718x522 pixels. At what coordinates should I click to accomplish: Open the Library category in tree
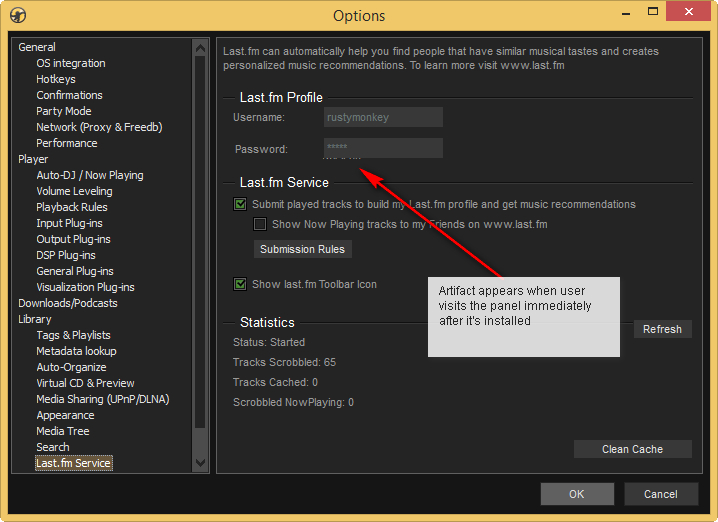tap(35, 319)
